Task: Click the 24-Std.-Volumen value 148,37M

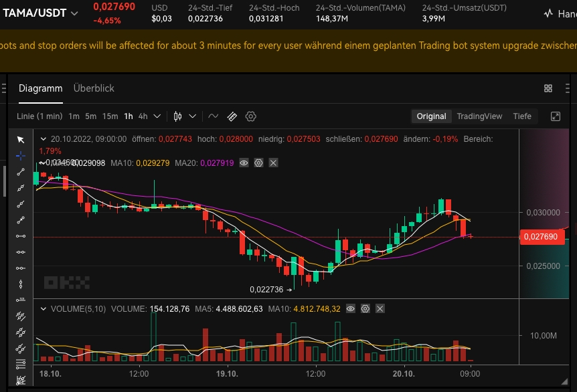Action: tap(331, 18)
